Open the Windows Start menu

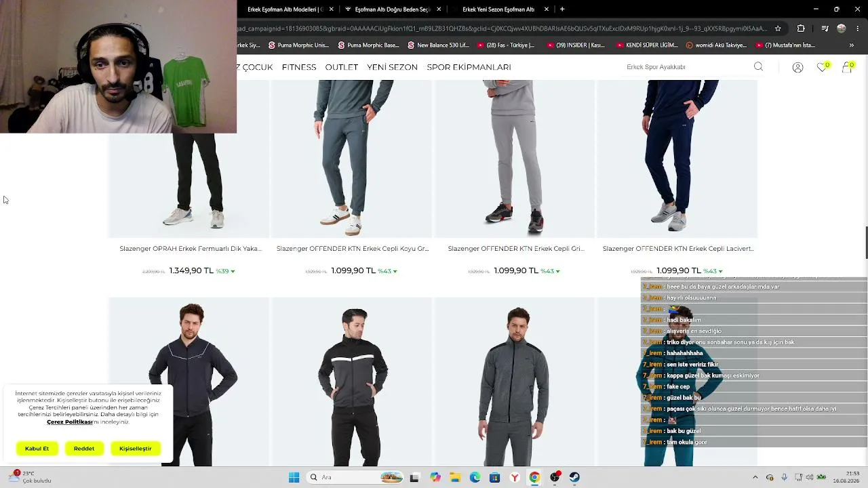pos(294,477)
